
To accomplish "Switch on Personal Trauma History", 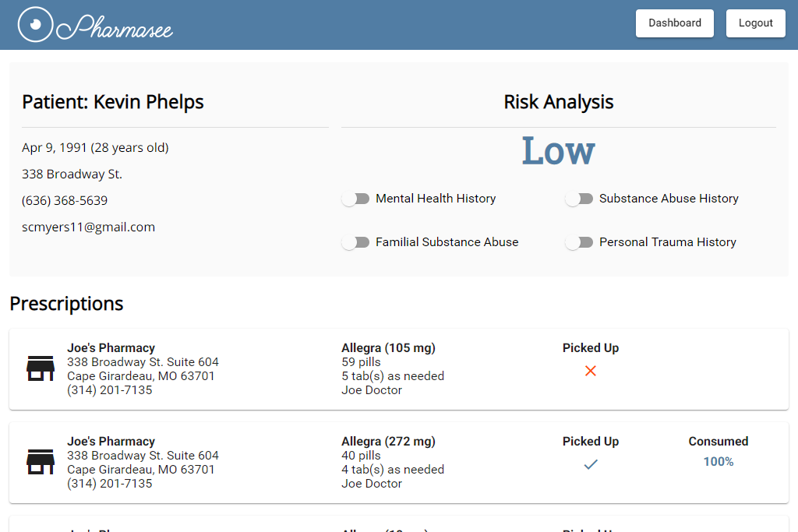I will tap(579, 242).
